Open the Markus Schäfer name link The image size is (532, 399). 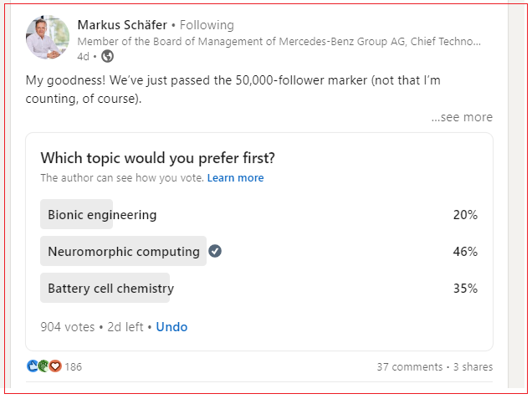120,25
